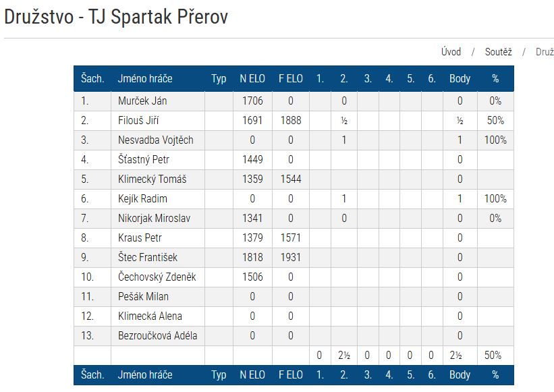
Task: Open player Pešák Milan
Action: coord(143,297)
